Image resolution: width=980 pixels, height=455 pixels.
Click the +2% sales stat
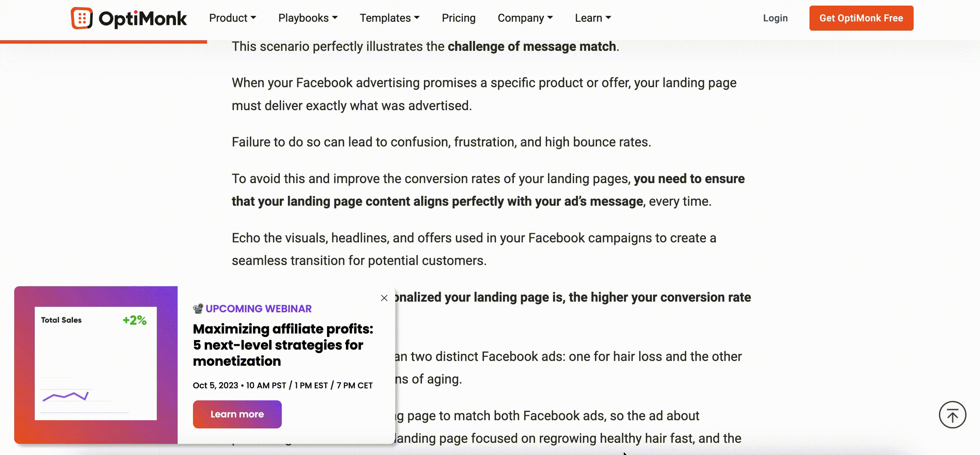[134, 320]
